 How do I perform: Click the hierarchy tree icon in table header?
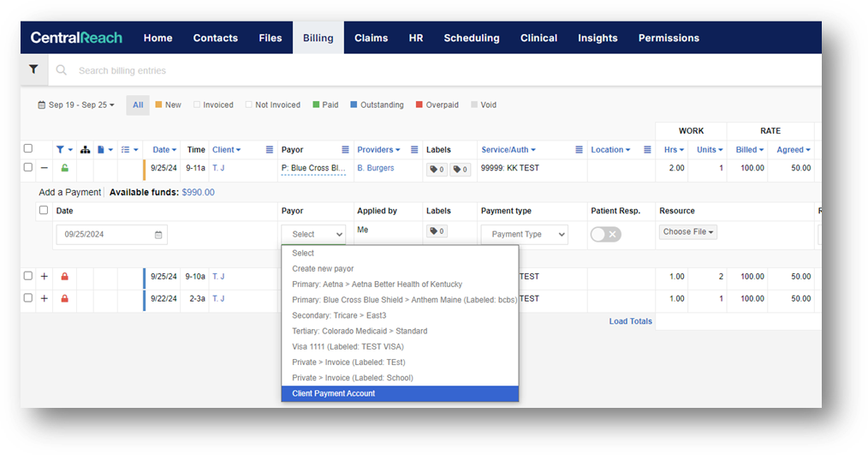[x=85, y=150]
